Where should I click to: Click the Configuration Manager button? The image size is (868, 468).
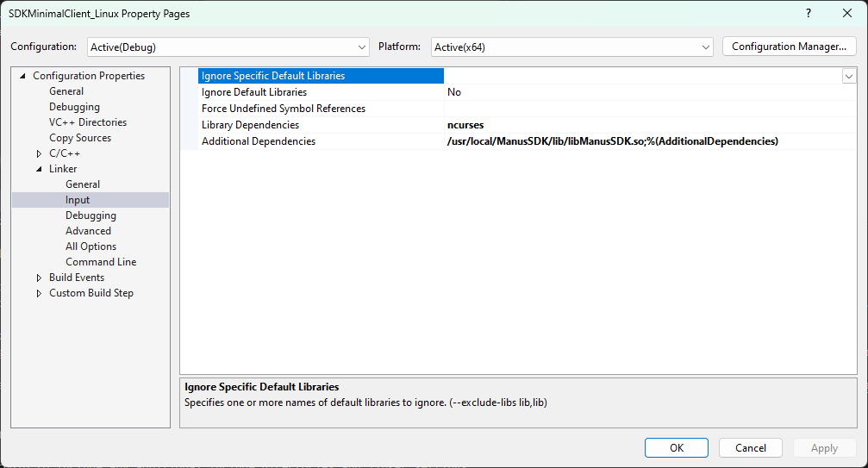click(789, 47)
